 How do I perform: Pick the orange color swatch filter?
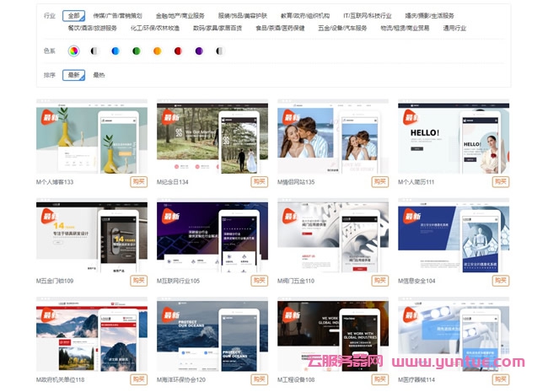pyautogui.click(x=157, y=51)
